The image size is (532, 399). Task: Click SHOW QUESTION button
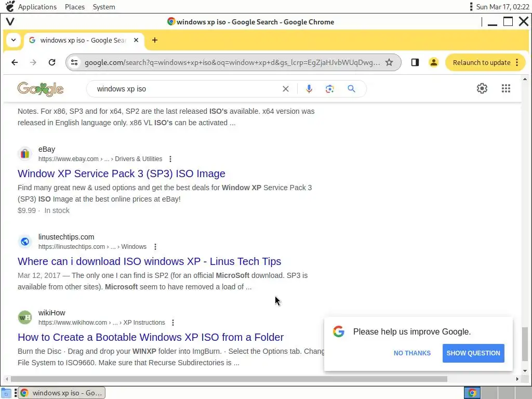pos(473,353)
